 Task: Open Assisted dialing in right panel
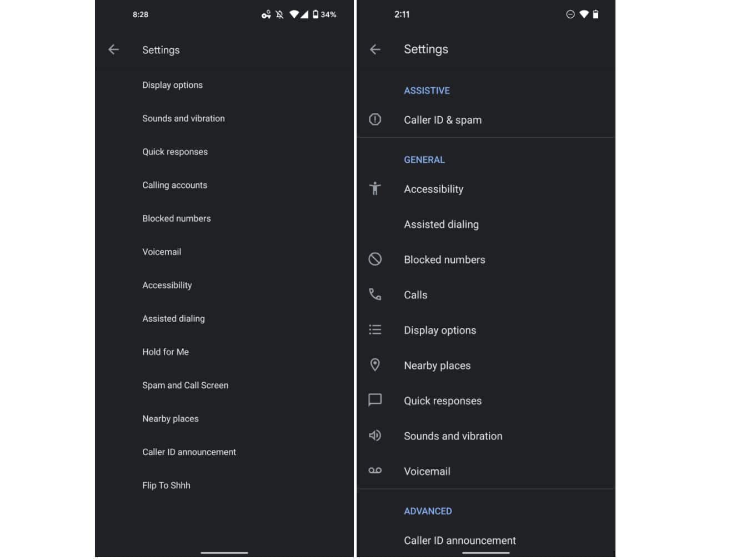click(x=441, y=224)
